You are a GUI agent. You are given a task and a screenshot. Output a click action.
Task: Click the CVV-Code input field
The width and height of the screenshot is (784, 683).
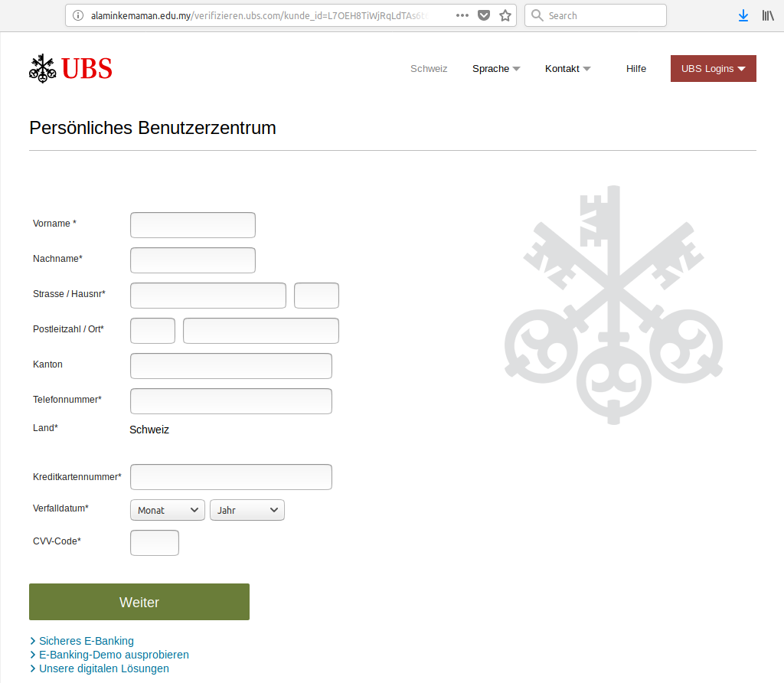point(155,543)
